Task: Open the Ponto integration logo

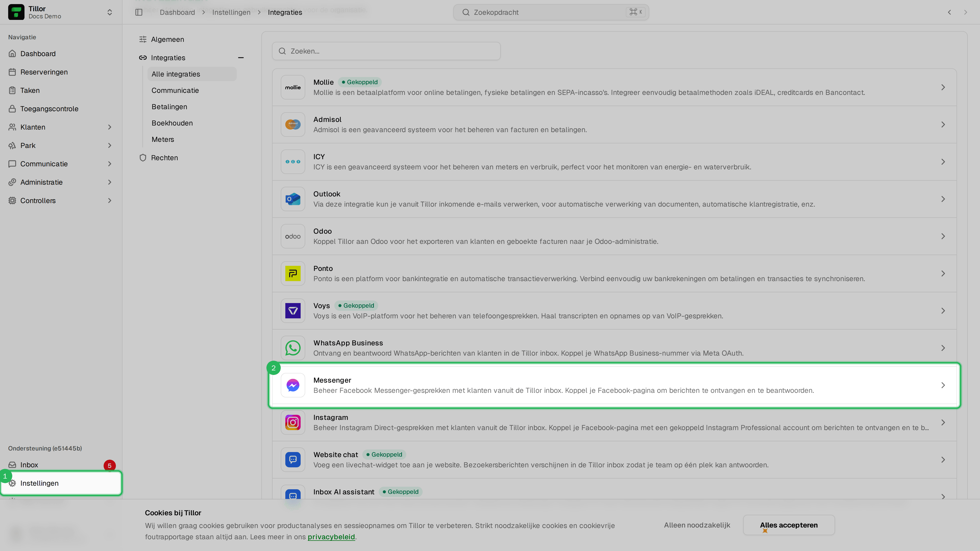Action: [x=293, y=273]
